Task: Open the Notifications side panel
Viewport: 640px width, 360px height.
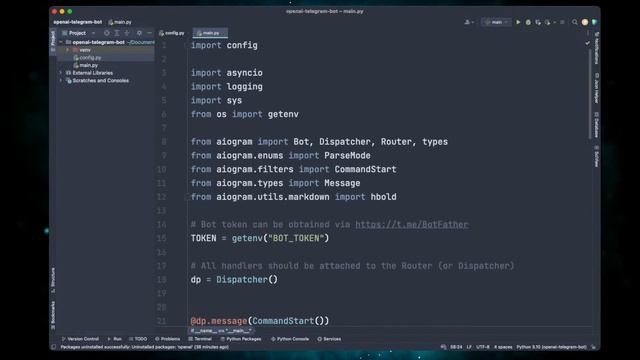Action: tap(596, 48)
